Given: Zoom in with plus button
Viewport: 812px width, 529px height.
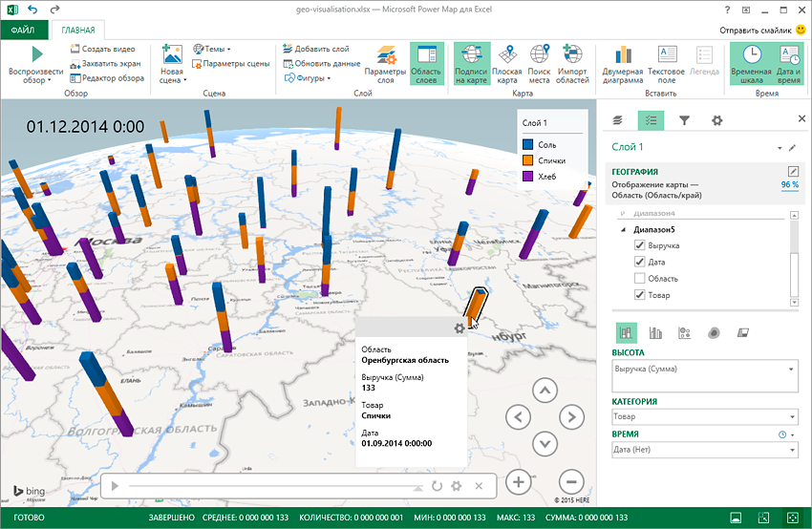Looking at the screenshot, I should tap(518, 482).
